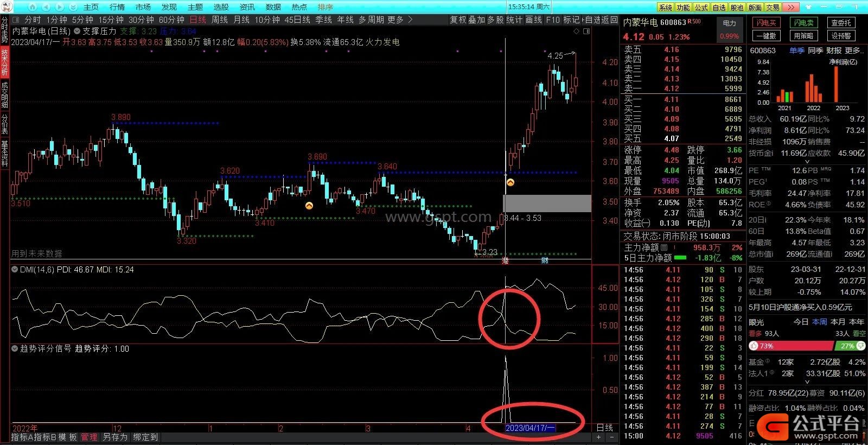
Task: Click the 复权 toolbar item
Action: [458, 20]
